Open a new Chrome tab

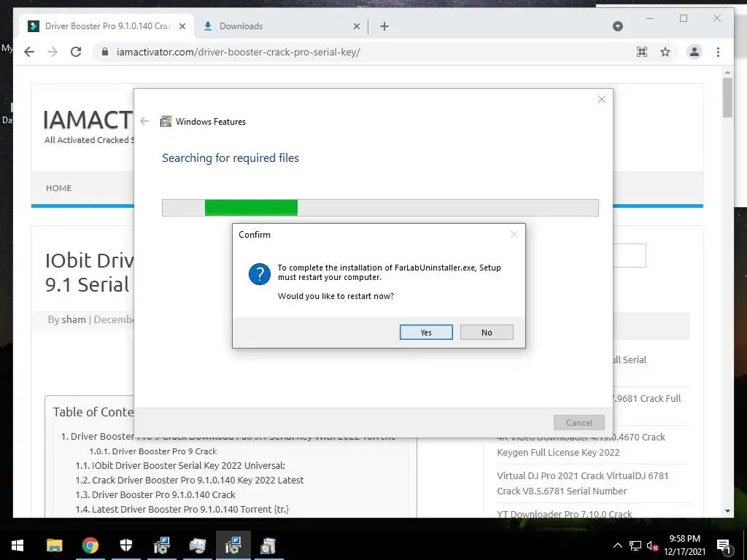[x=384, y=27]
